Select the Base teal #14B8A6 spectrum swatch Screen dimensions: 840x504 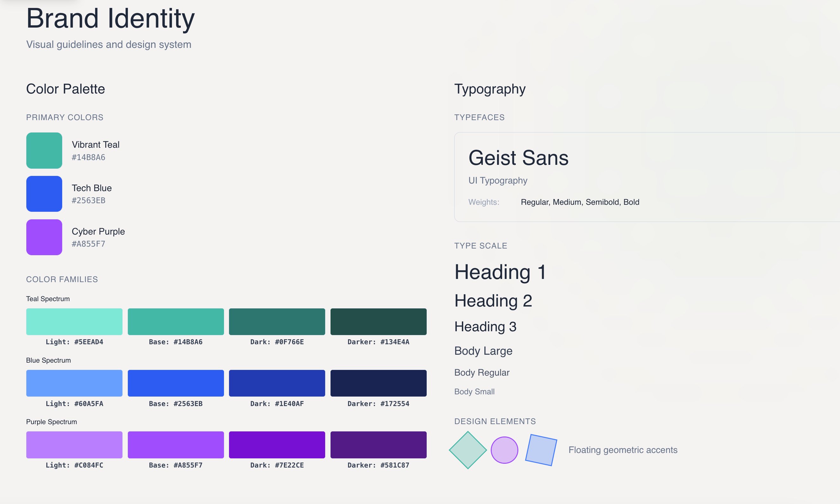click(x=176, y=322)
